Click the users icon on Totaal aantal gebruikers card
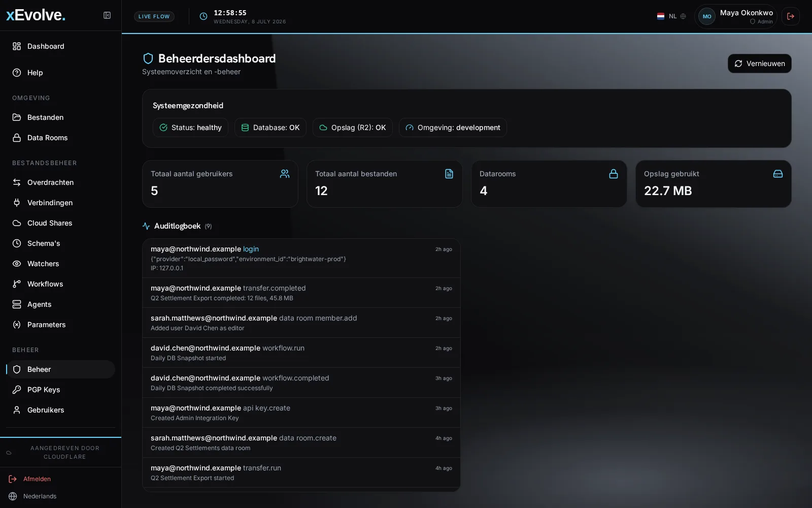Image resolution: width=812 pixels, height=508 pixels. [285, 174]
